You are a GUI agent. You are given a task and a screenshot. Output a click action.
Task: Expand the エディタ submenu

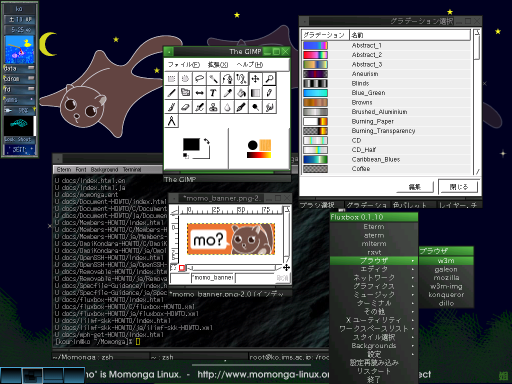click(374, 269)
